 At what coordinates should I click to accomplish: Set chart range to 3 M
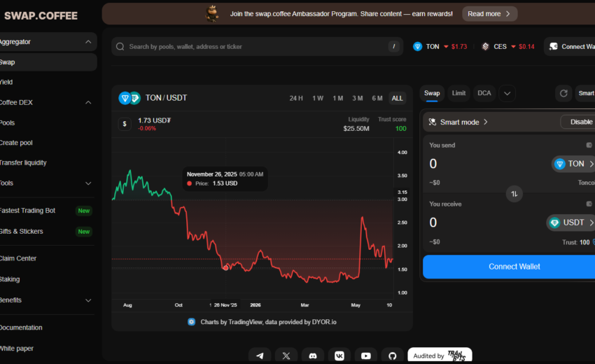[x=358, y=98]
